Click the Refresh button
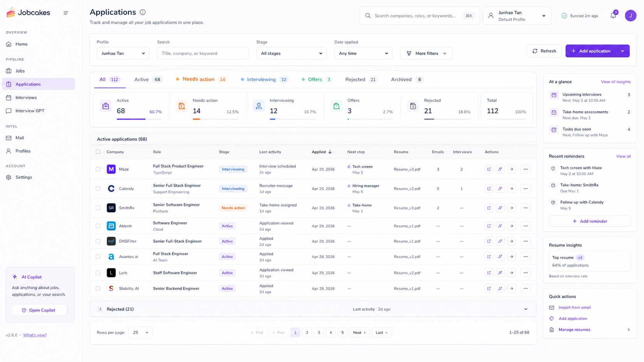Viewport: 644px width, 362px height. coord(544,51)
